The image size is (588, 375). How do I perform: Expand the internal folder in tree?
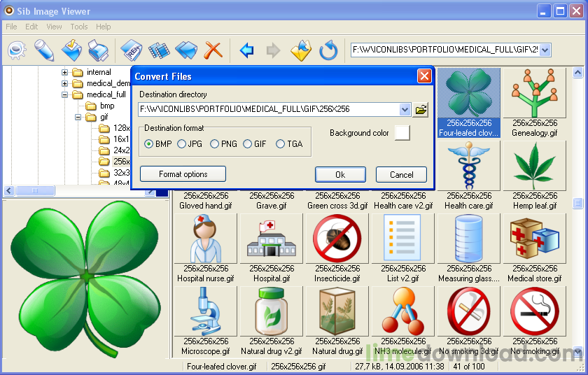(x=65, y=72)
